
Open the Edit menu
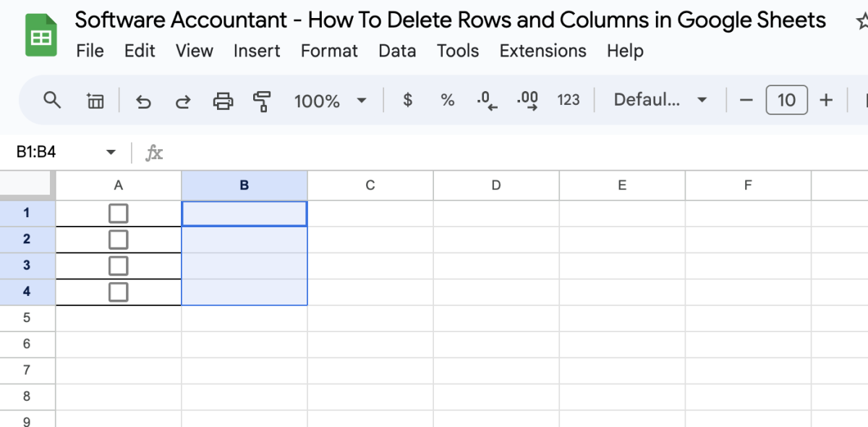[140, 51]
